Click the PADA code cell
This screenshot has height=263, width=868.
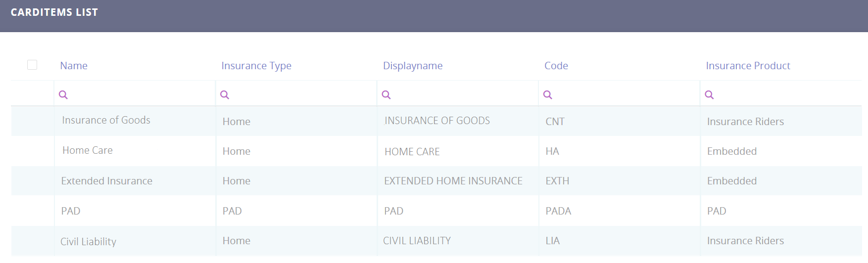[x=558, y=211]
